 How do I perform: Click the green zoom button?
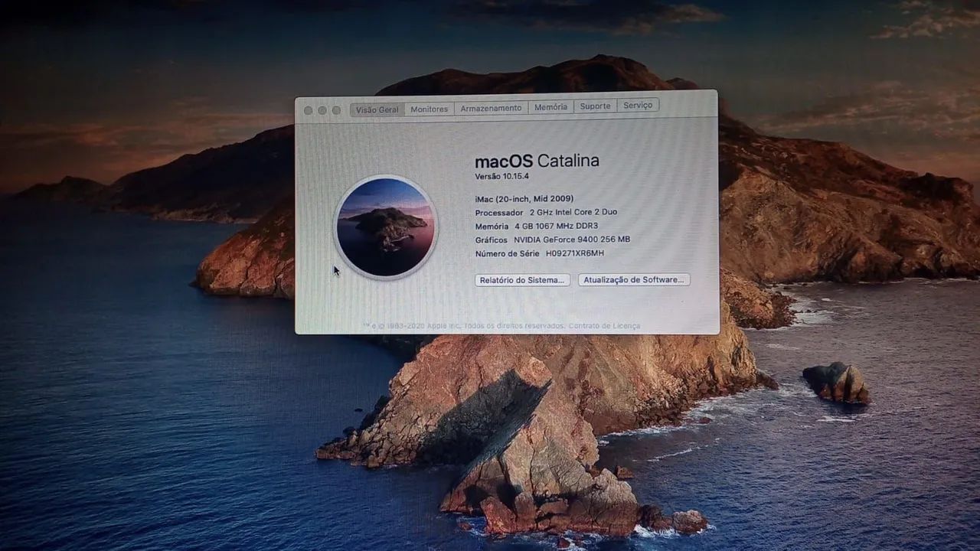coord(335,109)
